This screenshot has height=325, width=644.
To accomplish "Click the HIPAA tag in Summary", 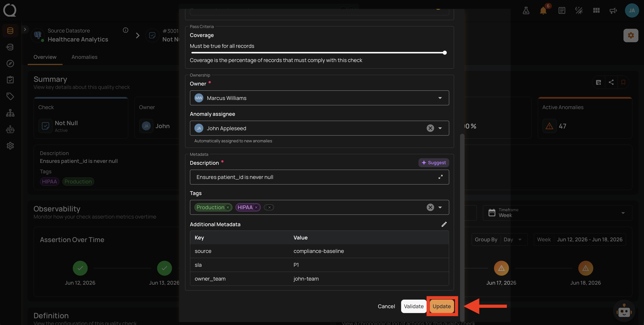I will coord(49,182).
